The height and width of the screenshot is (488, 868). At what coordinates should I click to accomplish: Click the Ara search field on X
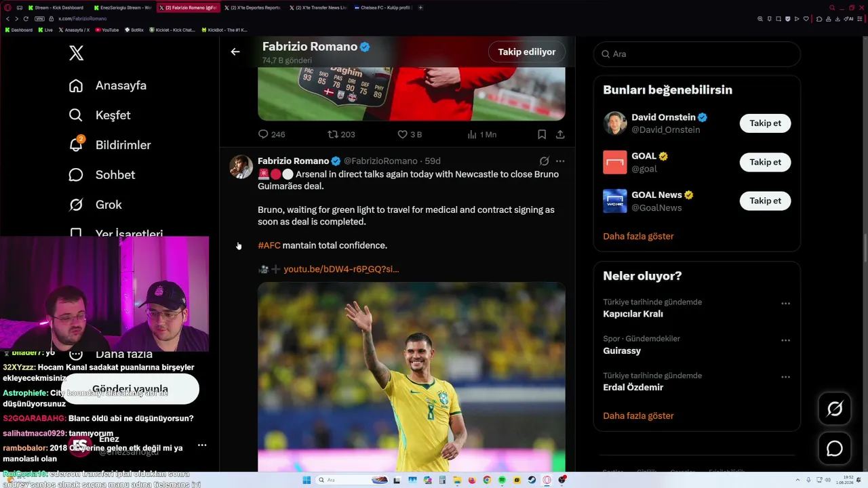pyautogui.click(x=697, y=54)
